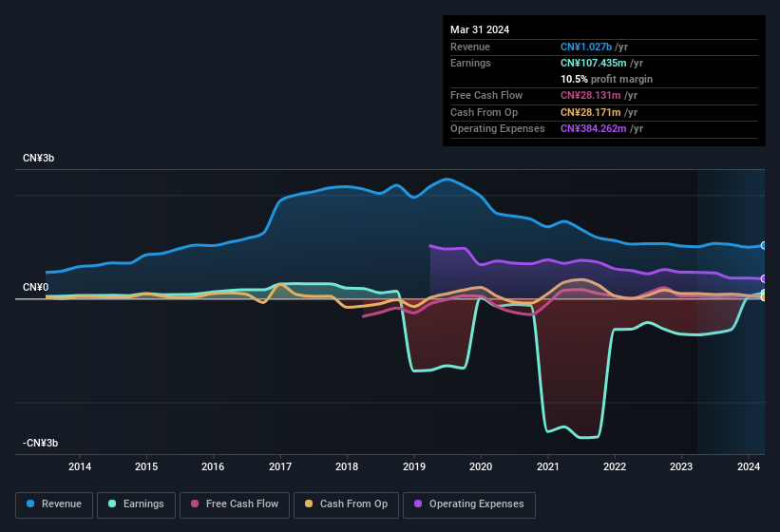Click the blue Revenue legend dot

pos(31,504)
